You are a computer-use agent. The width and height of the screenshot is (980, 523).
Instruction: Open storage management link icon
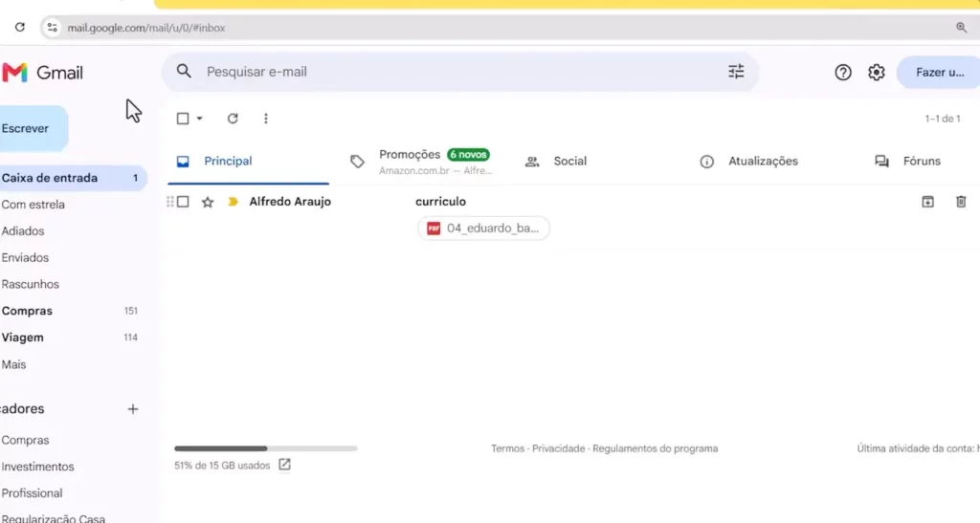tap(284, 465)
